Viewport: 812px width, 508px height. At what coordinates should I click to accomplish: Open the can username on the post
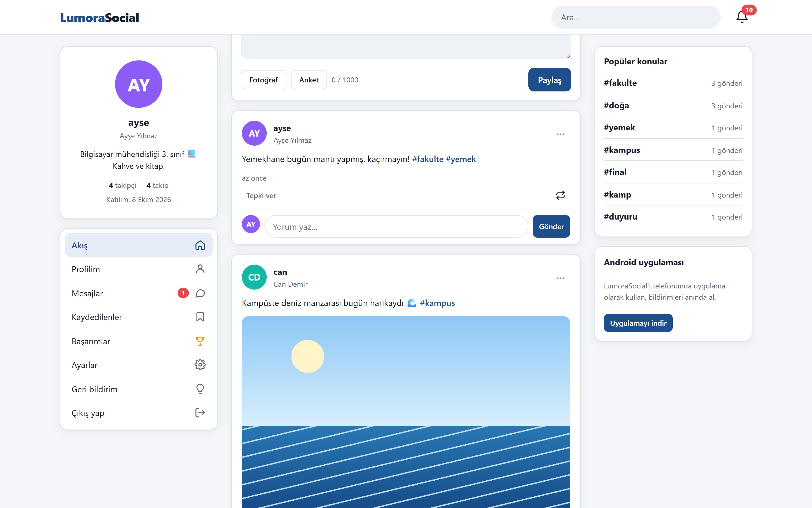point(280,272)
